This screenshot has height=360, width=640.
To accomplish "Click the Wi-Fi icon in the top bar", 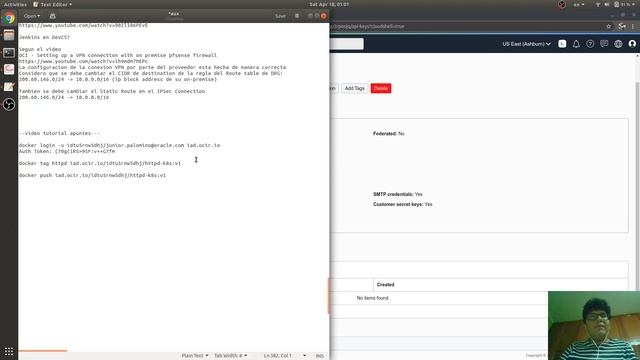I will coord(598,4).
